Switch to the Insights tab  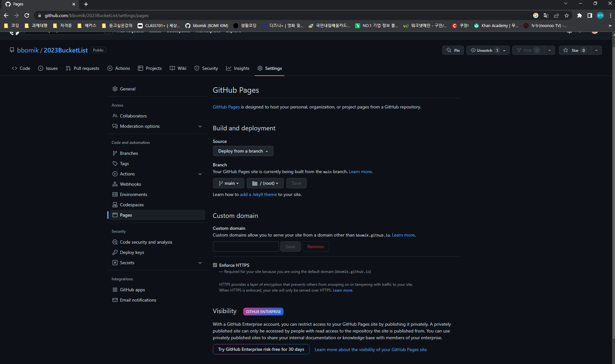(x=238, y=68)
